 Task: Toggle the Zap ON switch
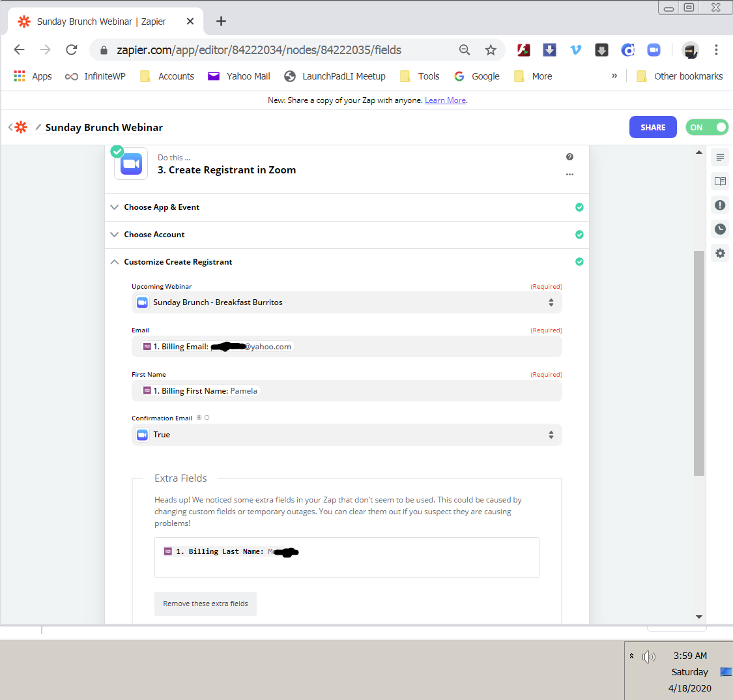707,127
